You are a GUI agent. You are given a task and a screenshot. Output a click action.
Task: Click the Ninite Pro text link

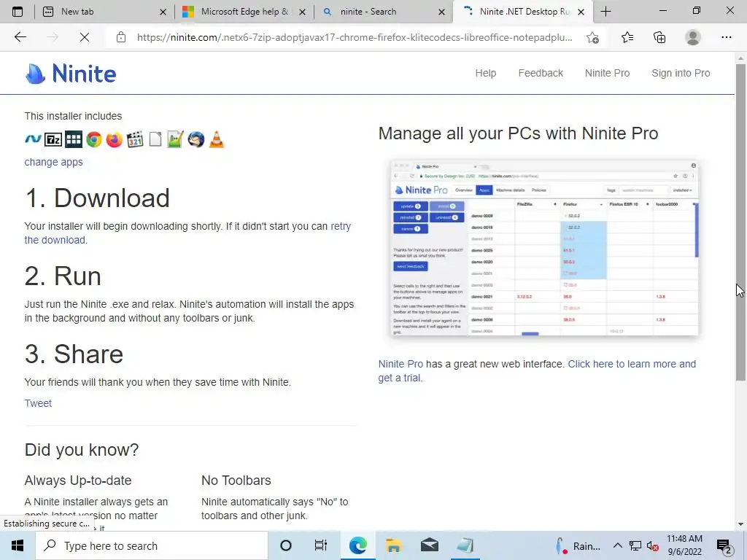[x=400, y=364]
